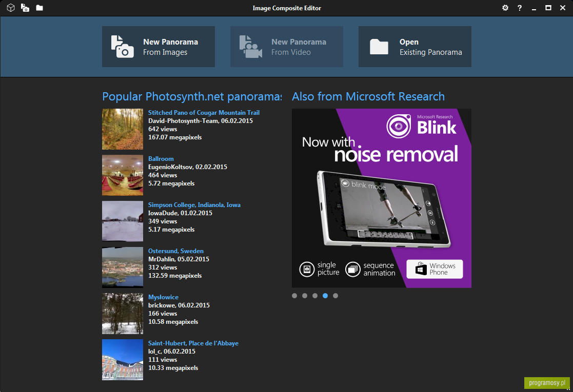Click the '10.58 megapixels' text

pos(173,322)
